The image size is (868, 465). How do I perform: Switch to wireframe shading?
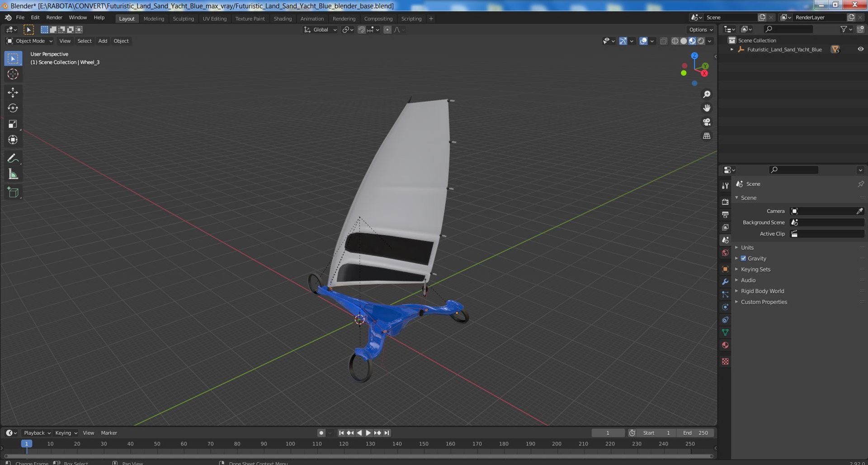click(x=675, y=41)
